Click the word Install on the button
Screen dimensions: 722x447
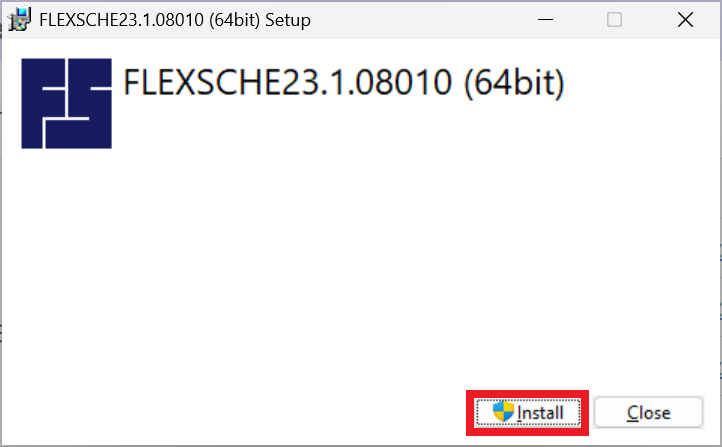pyautogui.click(x=540, y=413)
